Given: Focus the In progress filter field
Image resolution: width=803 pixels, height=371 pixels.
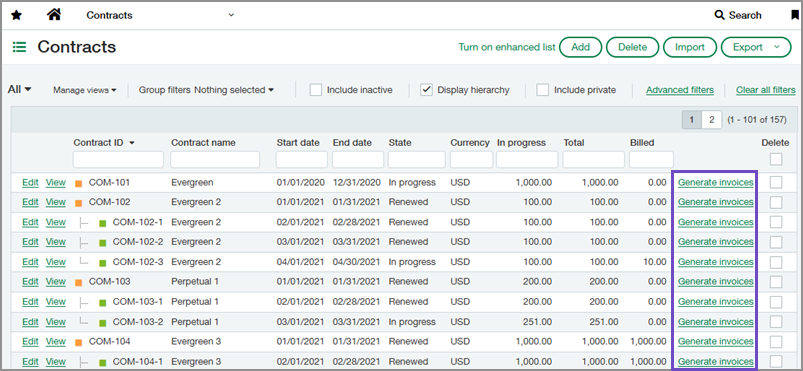Looking at the screenshot, I should (527, 159).
